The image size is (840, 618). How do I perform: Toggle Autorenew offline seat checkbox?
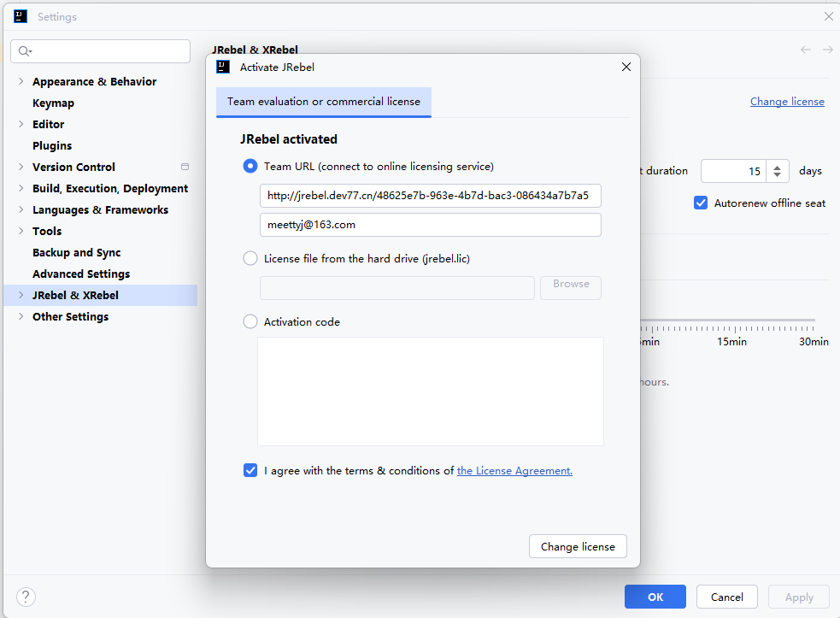point(701,203)
